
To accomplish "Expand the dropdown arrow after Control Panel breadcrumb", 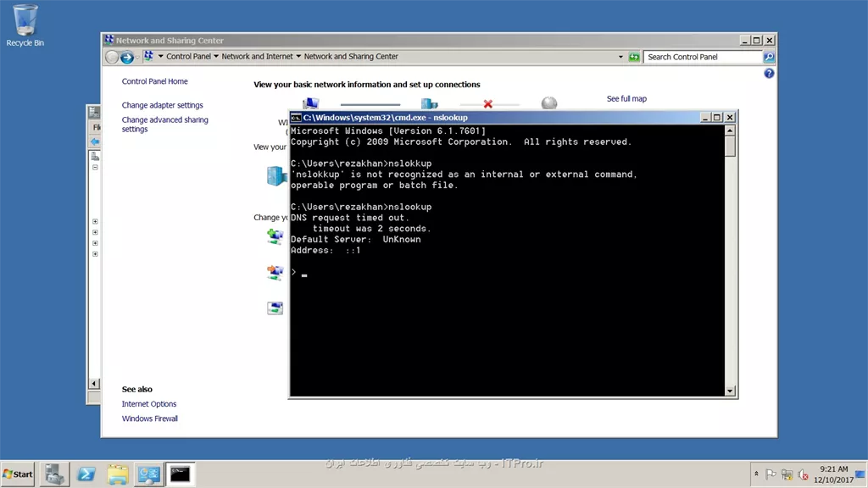I will click(216, 57).
